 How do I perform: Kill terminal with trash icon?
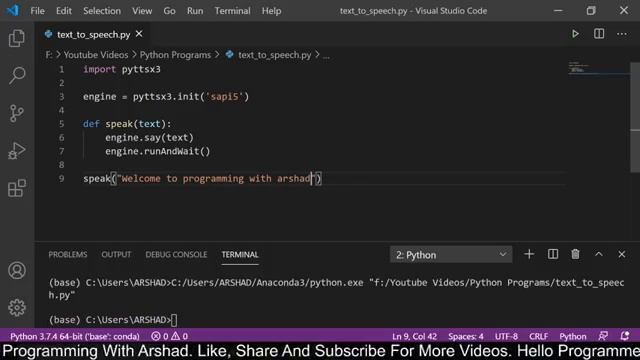[x=576, y=254]
